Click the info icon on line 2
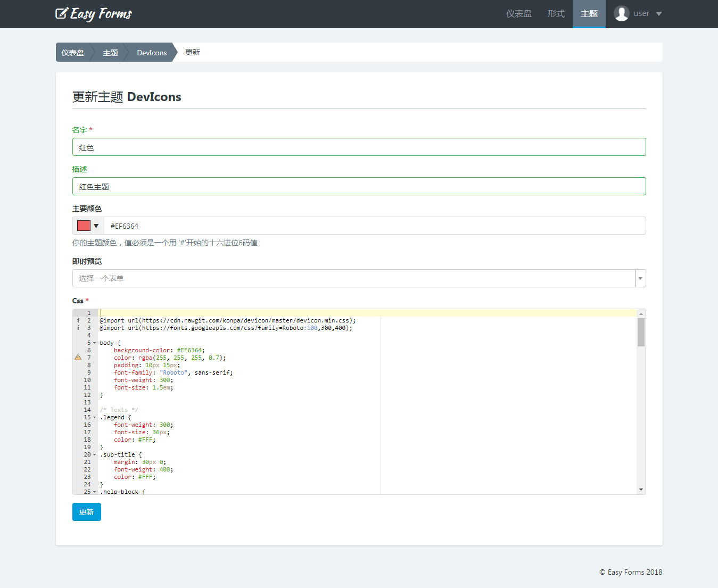The height and width of the screenshot is (588, 718). [x=78, y=320]
